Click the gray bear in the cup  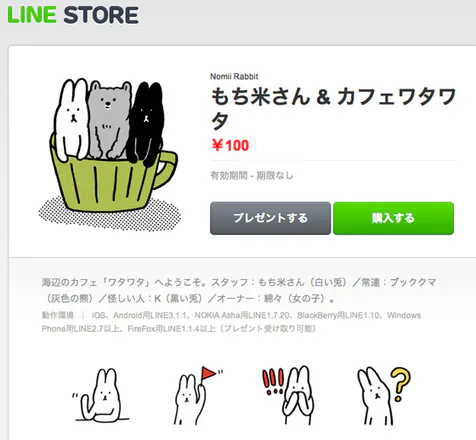(x=109, y=121)
